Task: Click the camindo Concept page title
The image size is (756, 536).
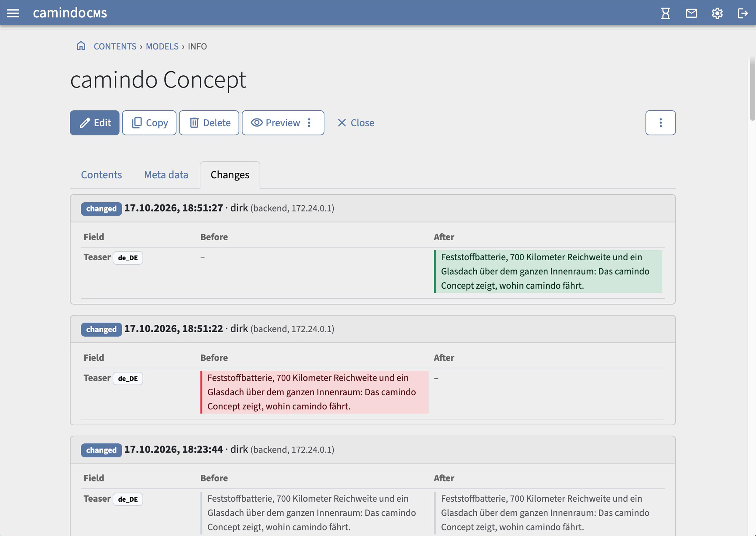Action: point(158,79)
